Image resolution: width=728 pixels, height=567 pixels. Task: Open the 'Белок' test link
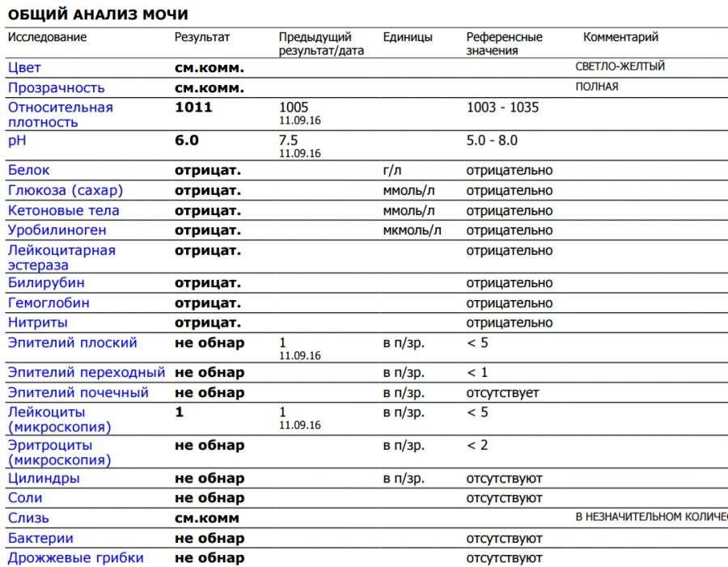pyautogui.click(x=28, y=171)
